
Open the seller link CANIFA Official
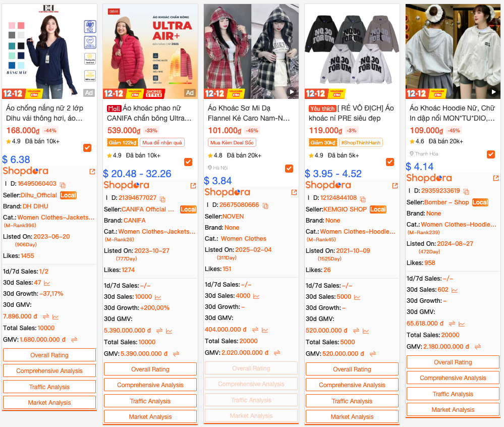click(x=148, y=209)
